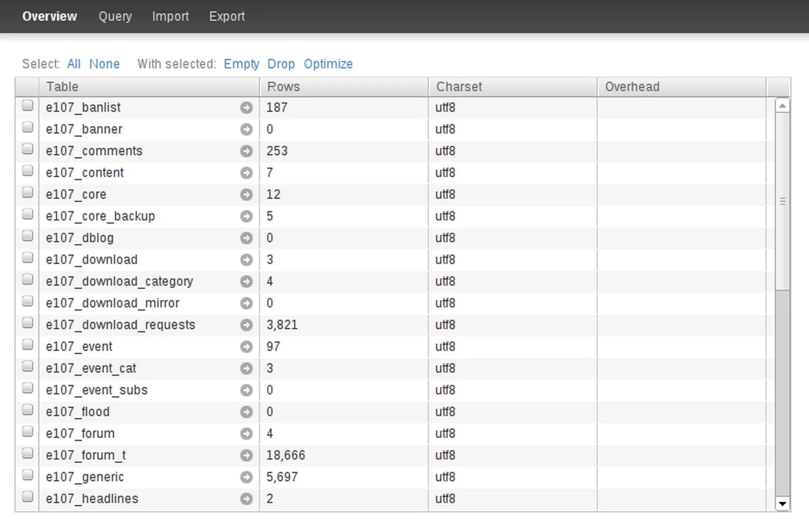This screenshot has width=809, height=532.
Task: Check the e107_banner table checkbox
Action: 27,127
